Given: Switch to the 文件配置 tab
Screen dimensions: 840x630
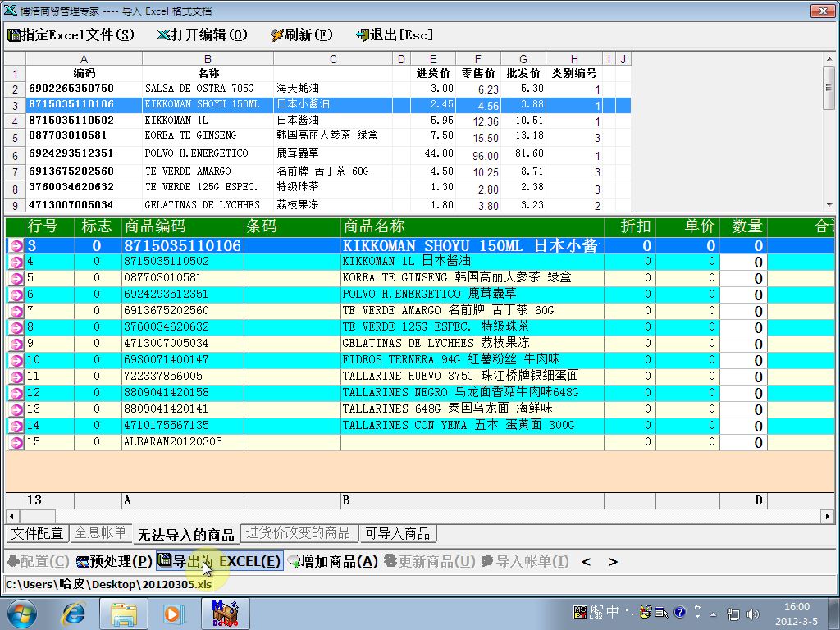Looking at the screenshot, I should click(37, 533).
